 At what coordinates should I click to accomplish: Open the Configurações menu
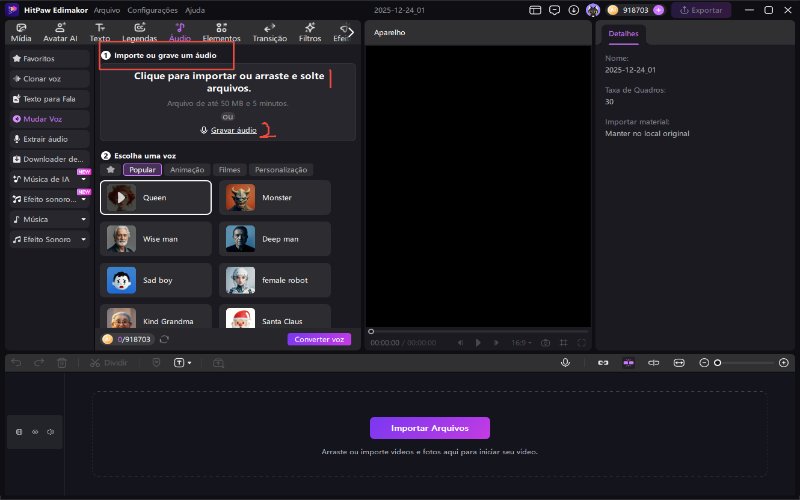pos(152,10)
